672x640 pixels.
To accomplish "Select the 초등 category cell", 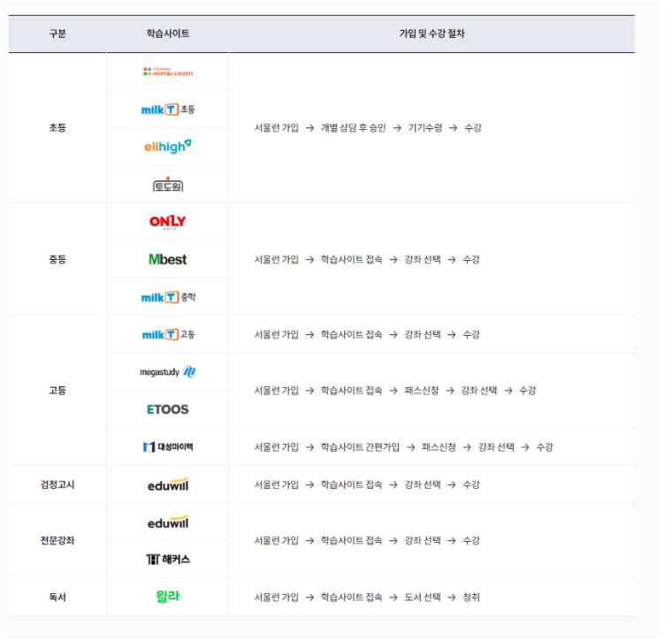I will (x=58, y=129).
